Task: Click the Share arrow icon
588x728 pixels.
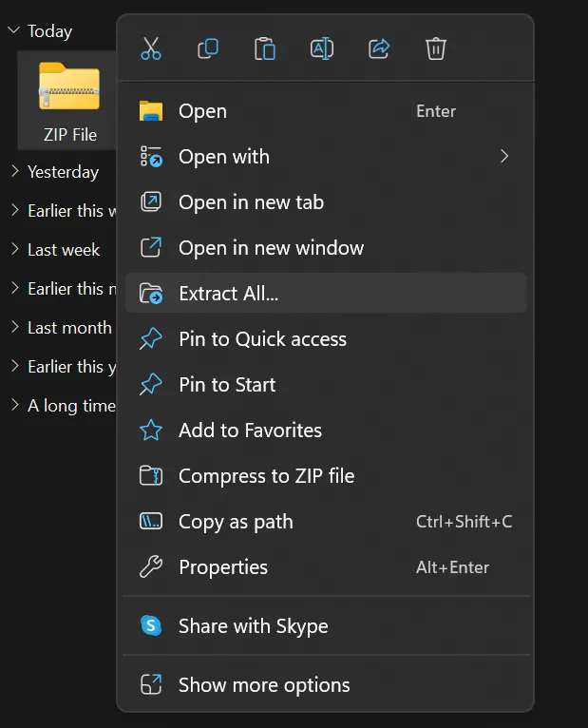Action: (x=379, y=48)
